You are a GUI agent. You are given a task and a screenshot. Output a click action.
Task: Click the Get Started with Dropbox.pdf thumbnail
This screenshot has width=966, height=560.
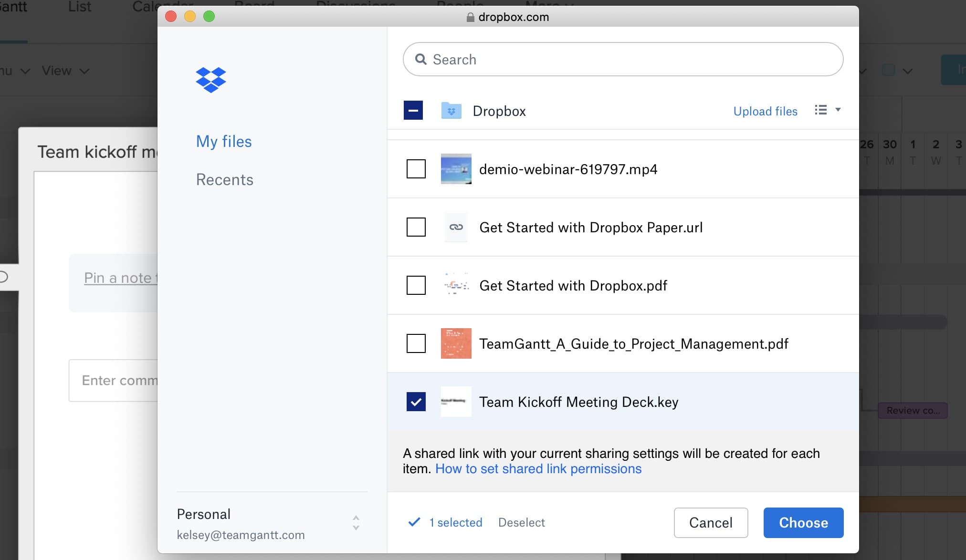tap(456, 285)
